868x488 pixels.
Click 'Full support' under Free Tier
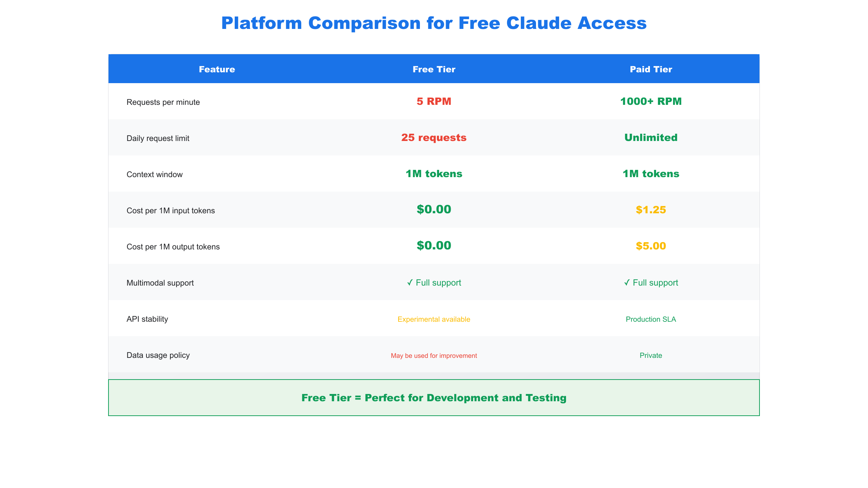(434, 283)
